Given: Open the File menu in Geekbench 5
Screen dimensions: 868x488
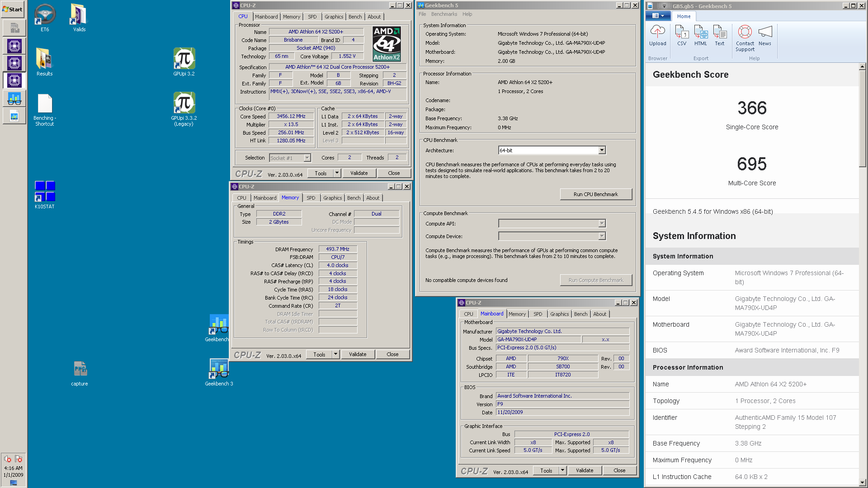Looking at the screenshot, I should pos(422,14).
